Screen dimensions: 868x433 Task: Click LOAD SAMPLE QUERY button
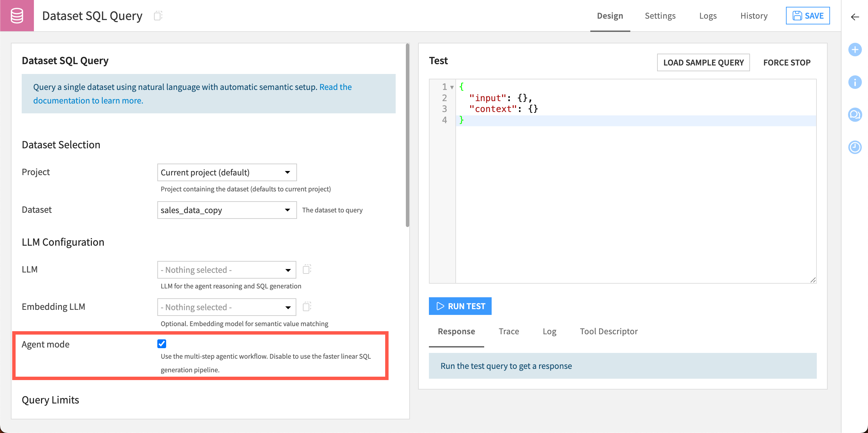point(703,62)
